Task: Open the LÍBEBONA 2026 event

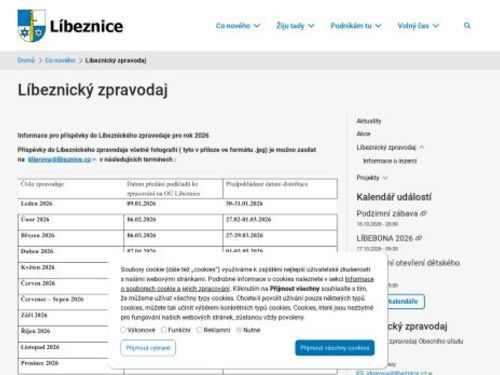Action: point(385,238)
